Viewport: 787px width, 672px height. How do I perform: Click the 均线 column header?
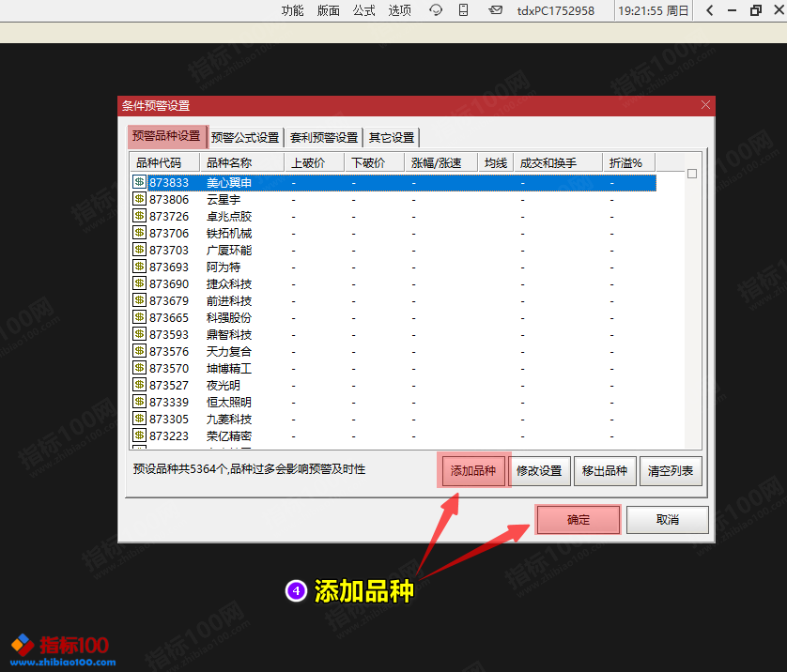(x=496, y=162)
